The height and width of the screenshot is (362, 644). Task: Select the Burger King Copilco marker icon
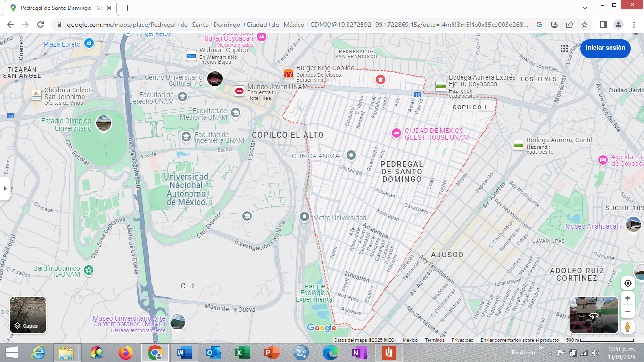[289, 74]
